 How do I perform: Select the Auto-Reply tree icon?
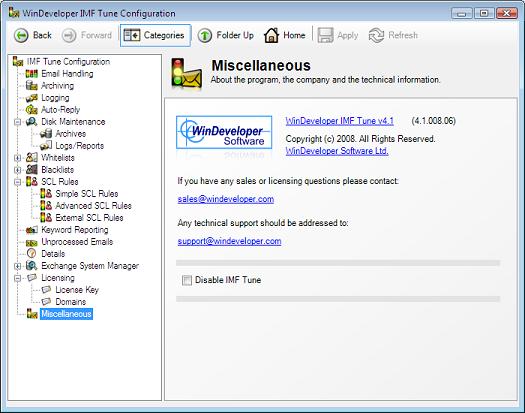point(32,110)
